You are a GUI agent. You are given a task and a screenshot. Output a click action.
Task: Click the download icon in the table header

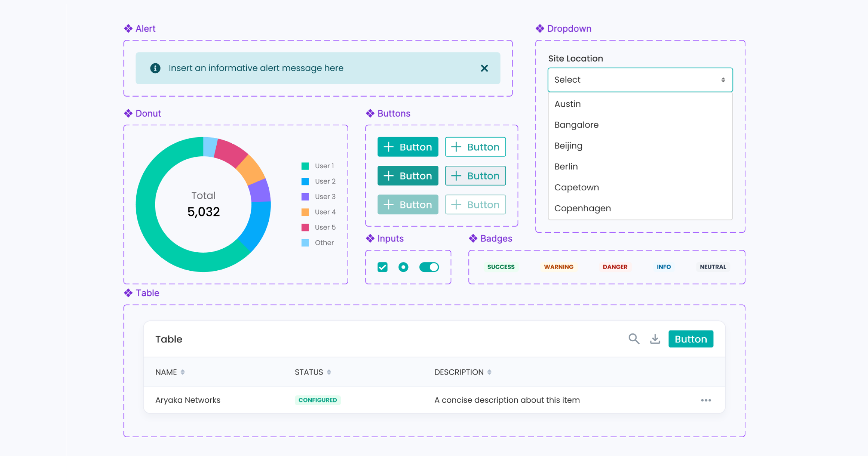point(655,339)
